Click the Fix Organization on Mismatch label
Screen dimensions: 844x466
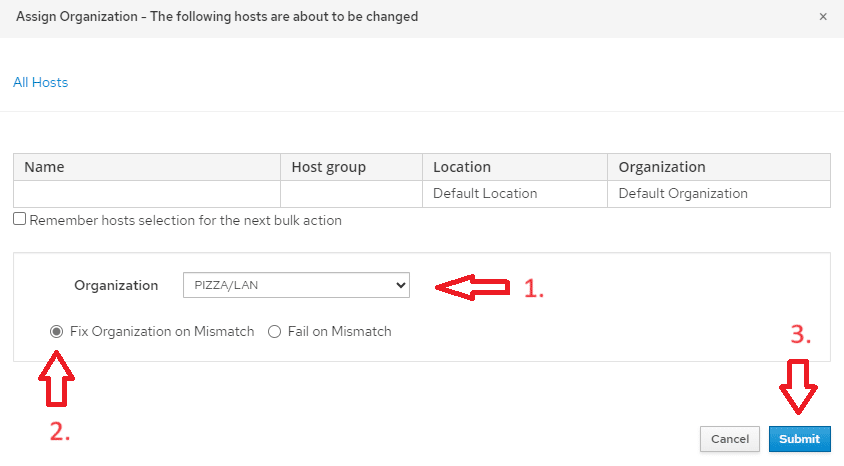[x=162, y=331]
